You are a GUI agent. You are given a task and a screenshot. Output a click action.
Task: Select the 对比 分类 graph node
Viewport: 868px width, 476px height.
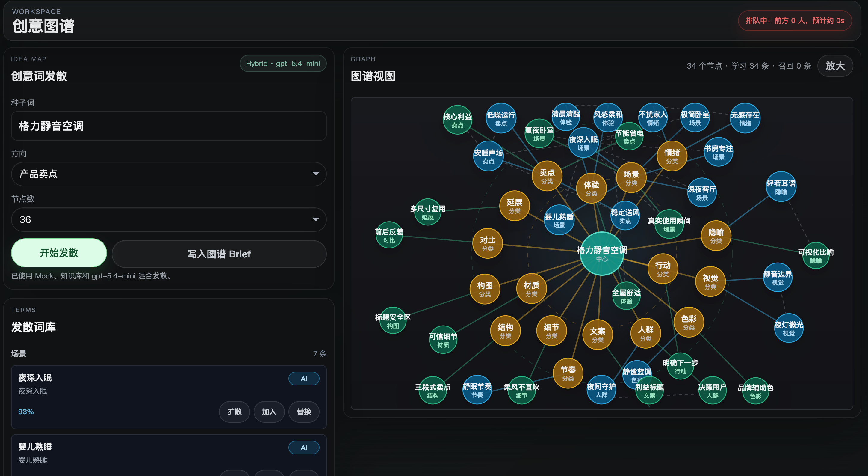pos(488,243)
